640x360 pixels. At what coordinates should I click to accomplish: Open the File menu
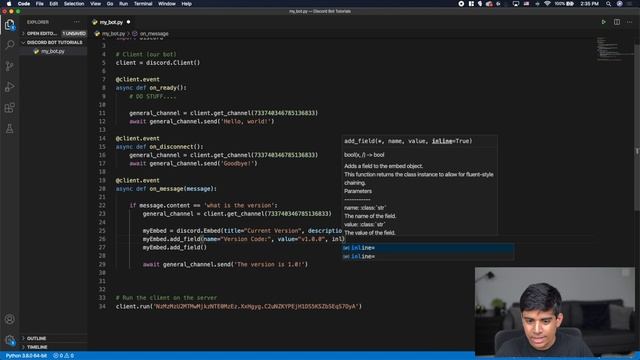[40, 4]
